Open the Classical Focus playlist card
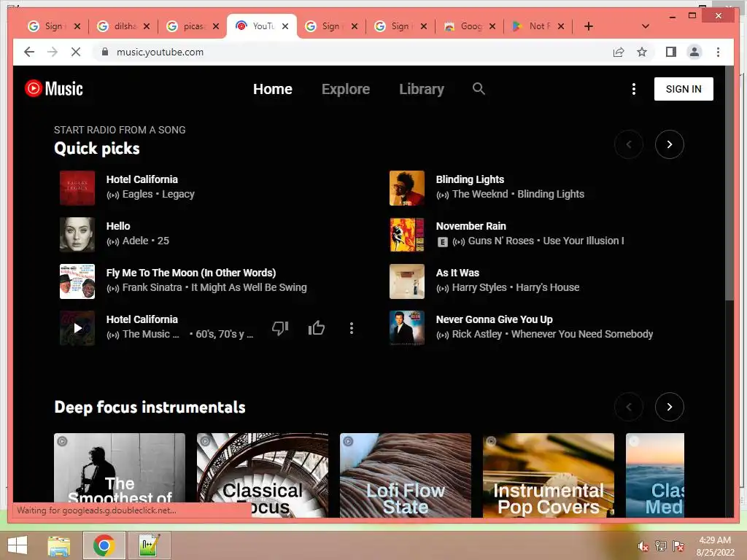 point(263,475)
